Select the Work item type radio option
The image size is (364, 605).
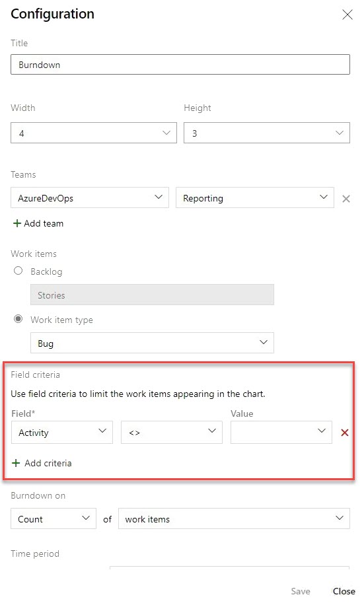coord(18,319)
